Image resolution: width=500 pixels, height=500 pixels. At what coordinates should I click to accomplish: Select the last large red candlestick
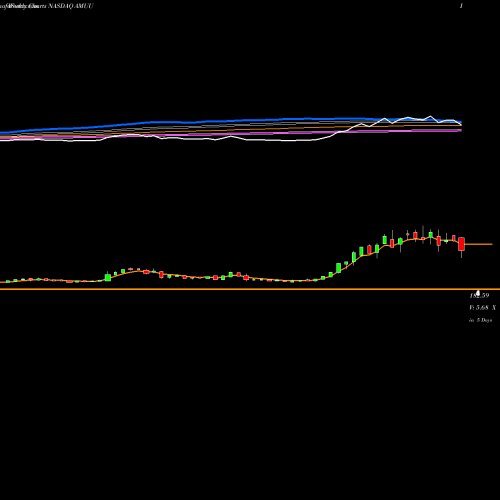tap(461, 244)
